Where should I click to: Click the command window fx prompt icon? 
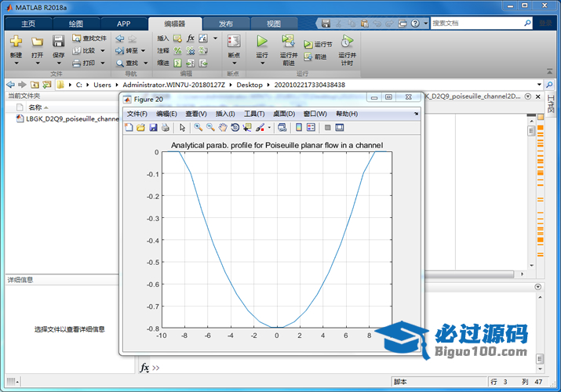tap(144, 368)
